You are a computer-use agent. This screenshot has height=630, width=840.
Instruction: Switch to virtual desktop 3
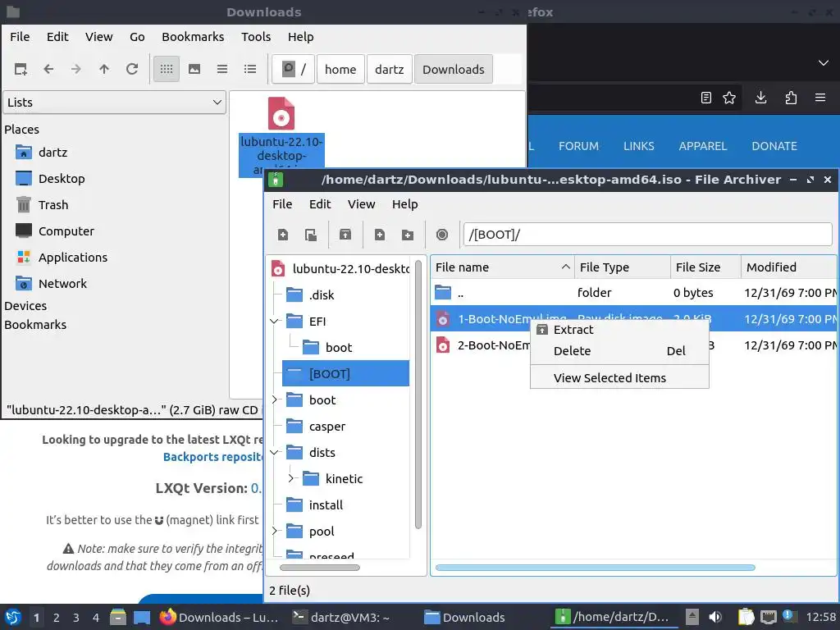pyautogui.click(x=76, y=618)
